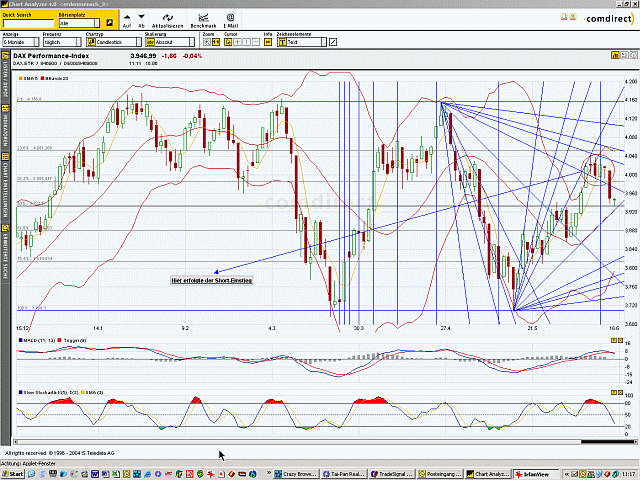Click the system clock showing 11:17

coord(628,474)
